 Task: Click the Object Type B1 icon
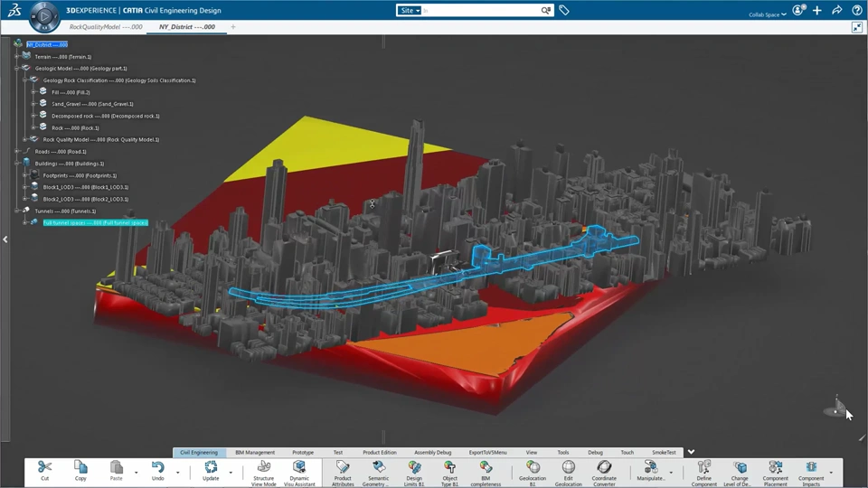coord(449,467)
